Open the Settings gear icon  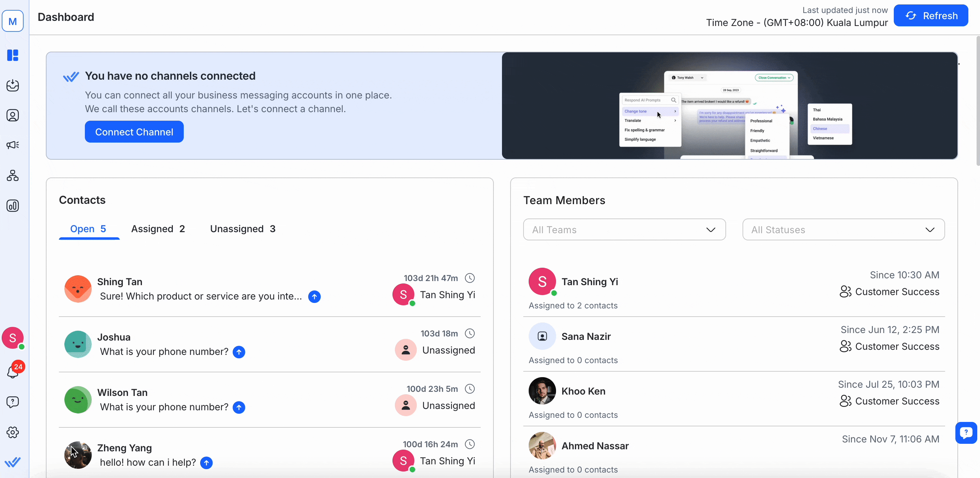(13, 432)
